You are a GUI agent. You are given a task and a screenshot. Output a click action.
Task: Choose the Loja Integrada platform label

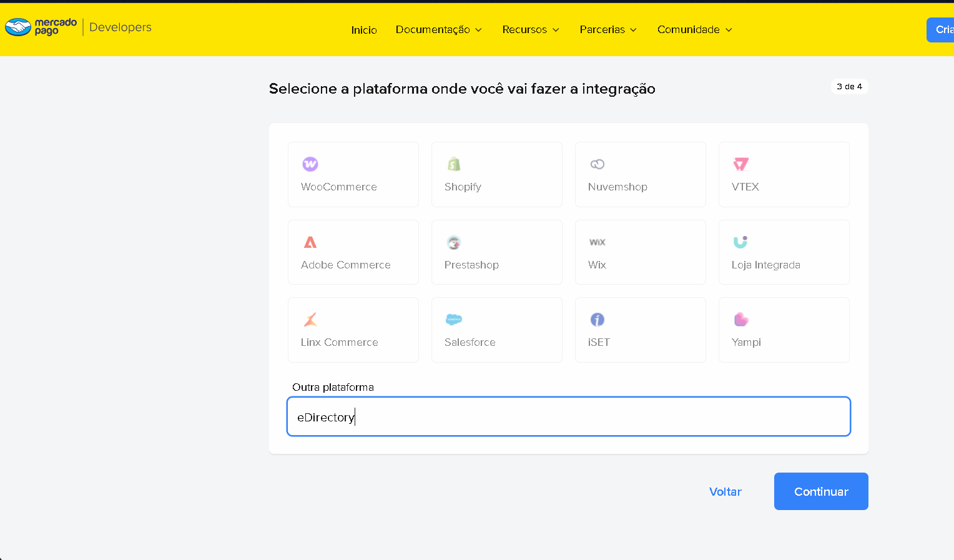click(766, 265)
